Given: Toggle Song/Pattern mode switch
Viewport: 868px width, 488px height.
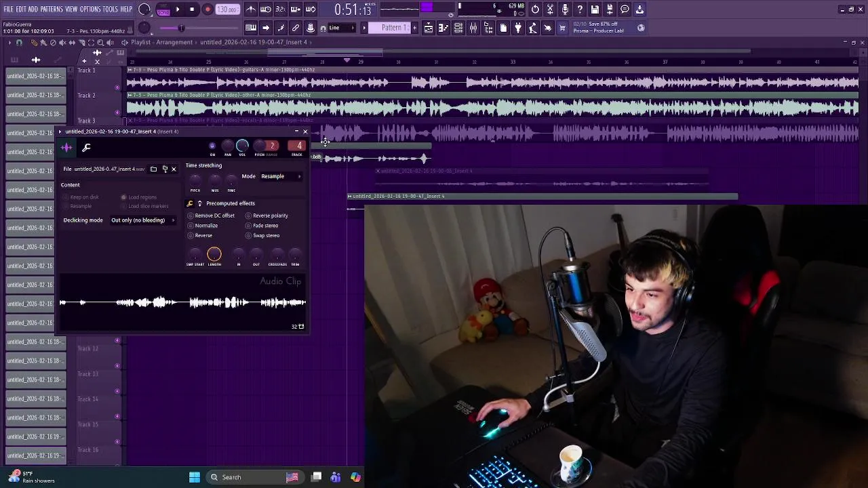Looking at the screenshot, I should (163, 9).
